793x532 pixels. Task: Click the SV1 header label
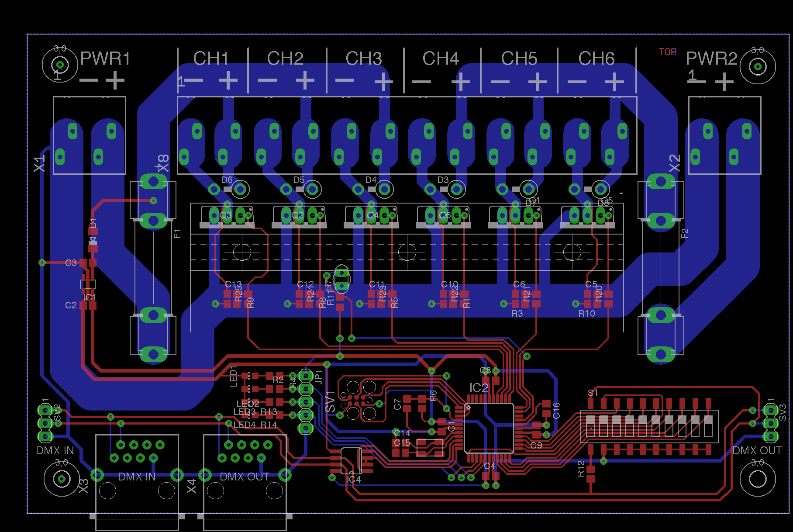331,402
